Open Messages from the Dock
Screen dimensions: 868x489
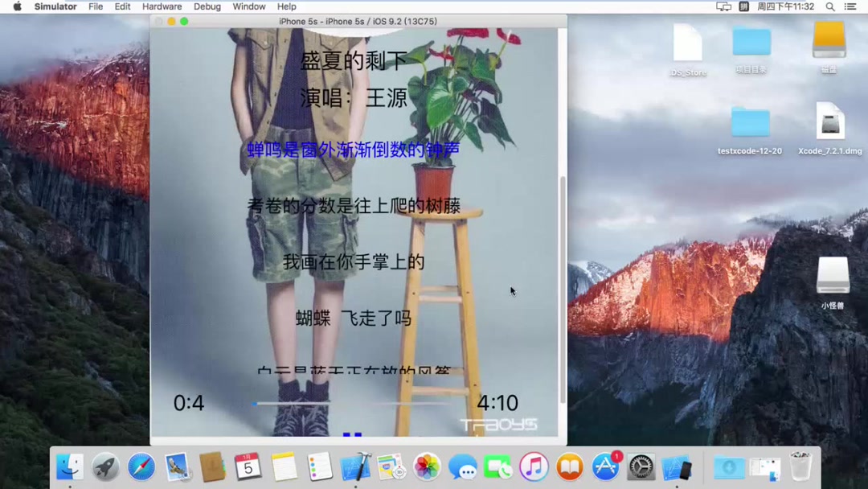462,466
